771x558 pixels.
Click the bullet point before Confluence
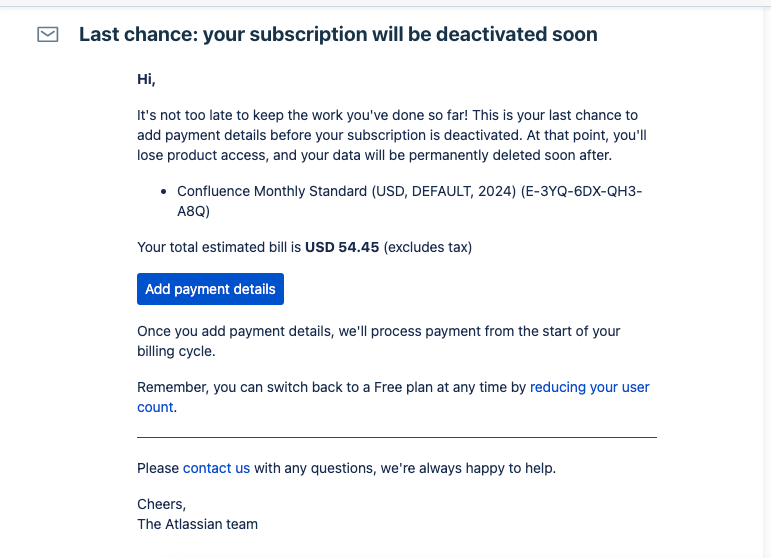pyautogui.click(x=164, y=192)
